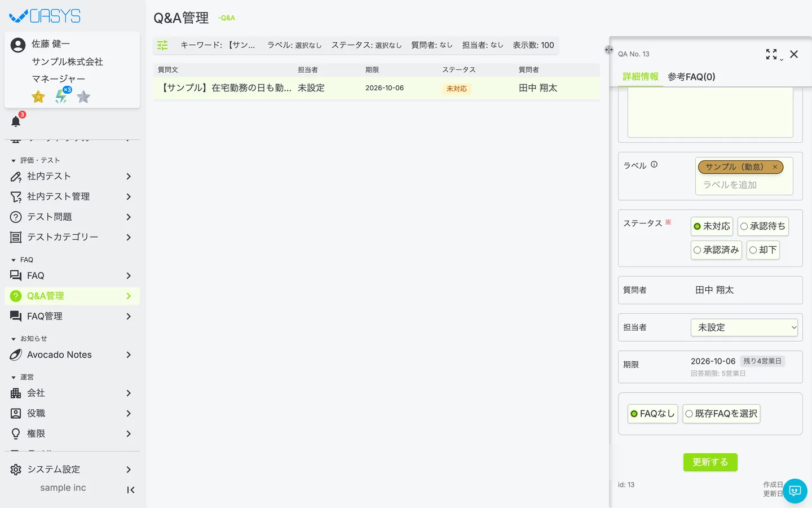Open テスト問題 menu item
Screen dimensions: 812x508
pos(72,217)
